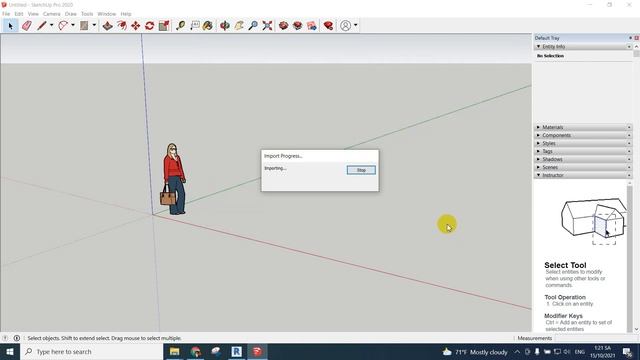The image size is (640, 360).
Task: Click Stop in Import Progress dialog
Action: [361, 170]
